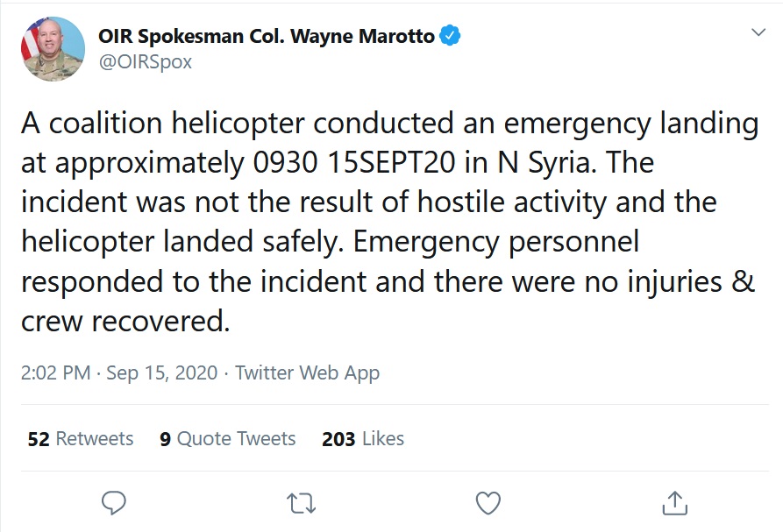Viewport: 783px width, 532px height.
Task: Retweet this tweet using the arrows icon
Action: 301,502
